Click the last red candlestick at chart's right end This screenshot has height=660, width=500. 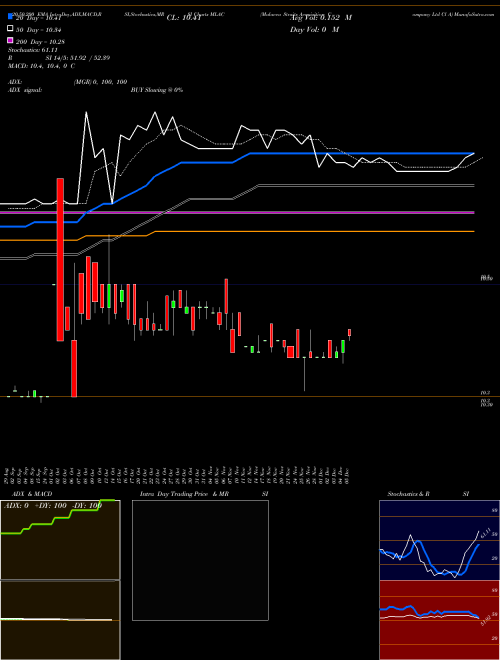coord(349,333)
